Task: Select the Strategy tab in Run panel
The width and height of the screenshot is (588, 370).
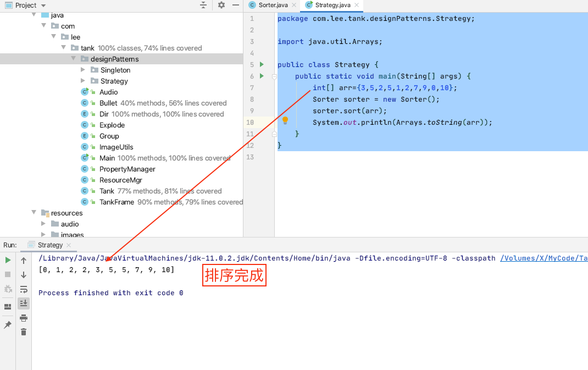Action: pos(50,245)
